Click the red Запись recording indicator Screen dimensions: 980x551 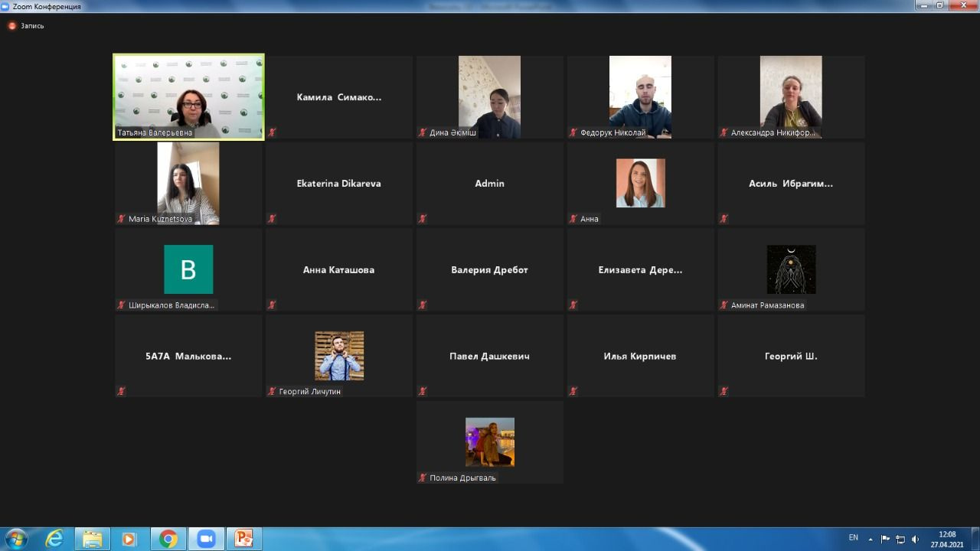coord(12,26)
